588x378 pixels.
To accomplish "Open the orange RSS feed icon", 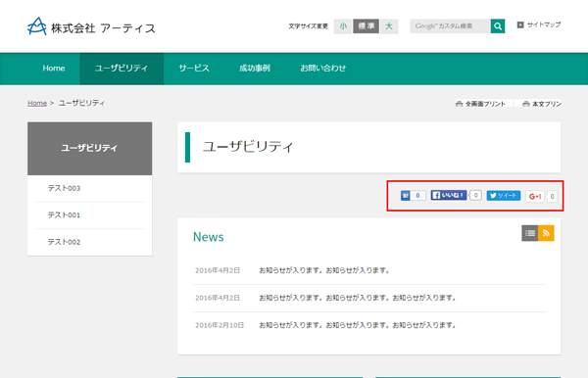I will pyautogui.click(x=546, y=233).
